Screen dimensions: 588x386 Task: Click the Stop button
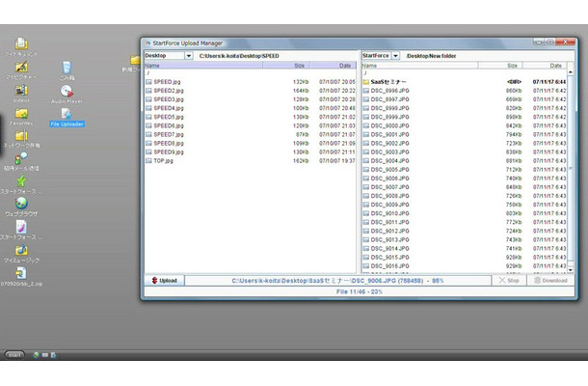coord(509,281)
